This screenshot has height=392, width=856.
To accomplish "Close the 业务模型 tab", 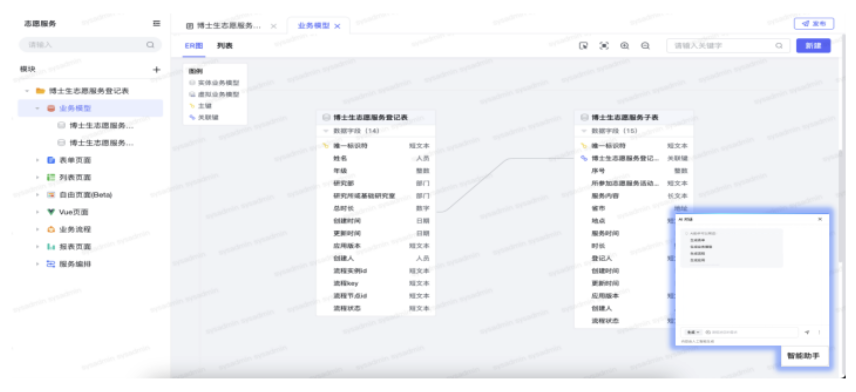I will pos(337,26).
